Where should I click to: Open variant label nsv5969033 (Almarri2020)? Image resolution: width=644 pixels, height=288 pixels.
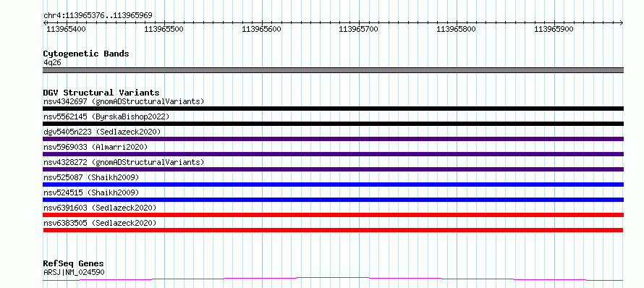click(96, 147)
